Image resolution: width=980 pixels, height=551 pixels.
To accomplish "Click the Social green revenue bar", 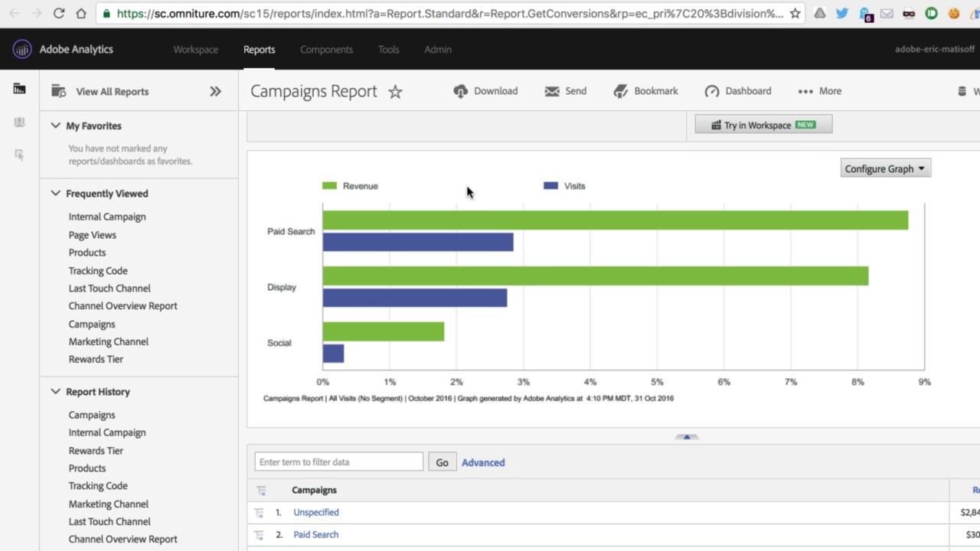I will click(x=384, y=331).
